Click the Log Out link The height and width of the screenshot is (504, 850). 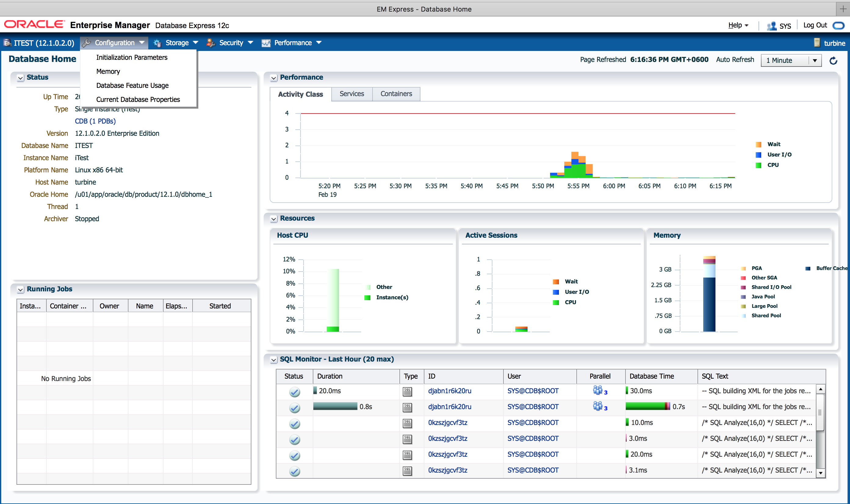pos(815,25)
